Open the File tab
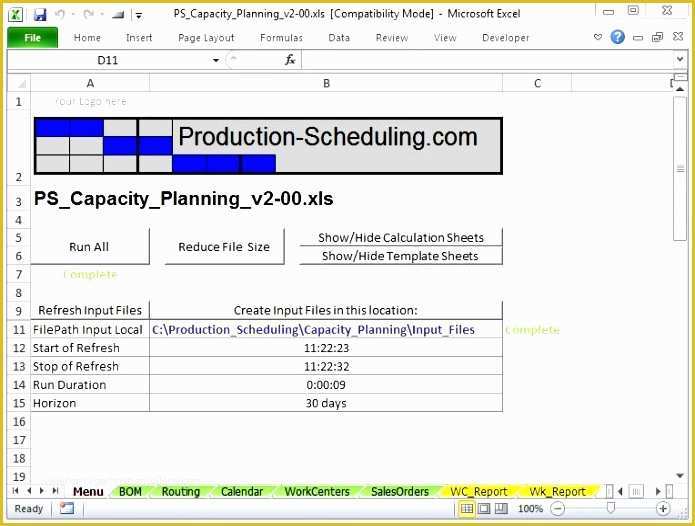 tap(32, 38)
